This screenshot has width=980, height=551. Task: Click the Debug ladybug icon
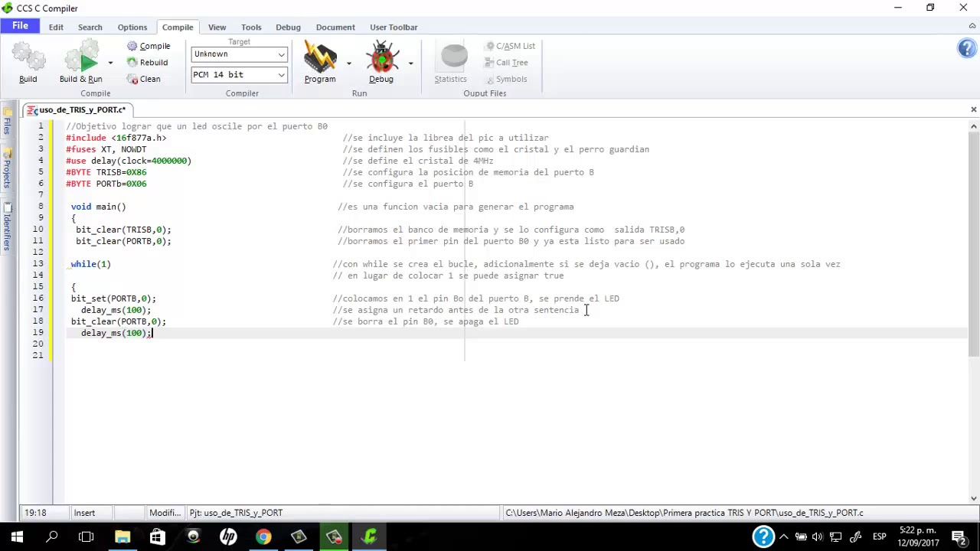point(381,57)
